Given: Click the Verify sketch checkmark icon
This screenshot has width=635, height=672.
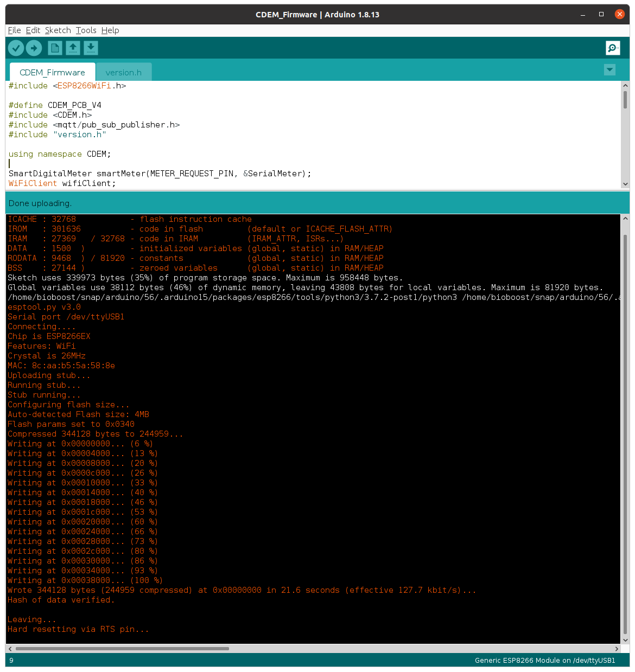Looking at the screenshot, I should pos(16,48).
